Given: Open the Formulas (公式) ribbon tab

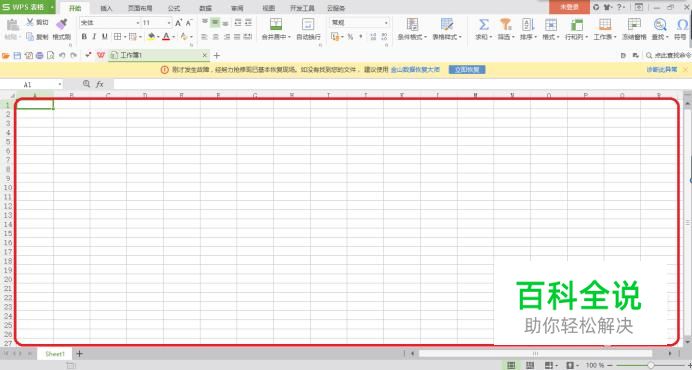Looking at the screenshot, I should pos(174,8).
